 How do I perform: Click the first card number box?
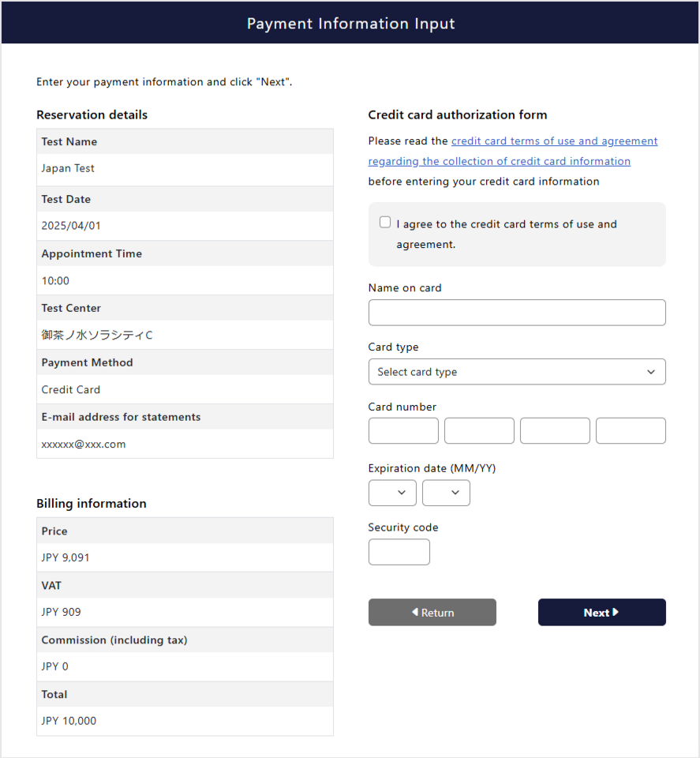click(403, 430)
